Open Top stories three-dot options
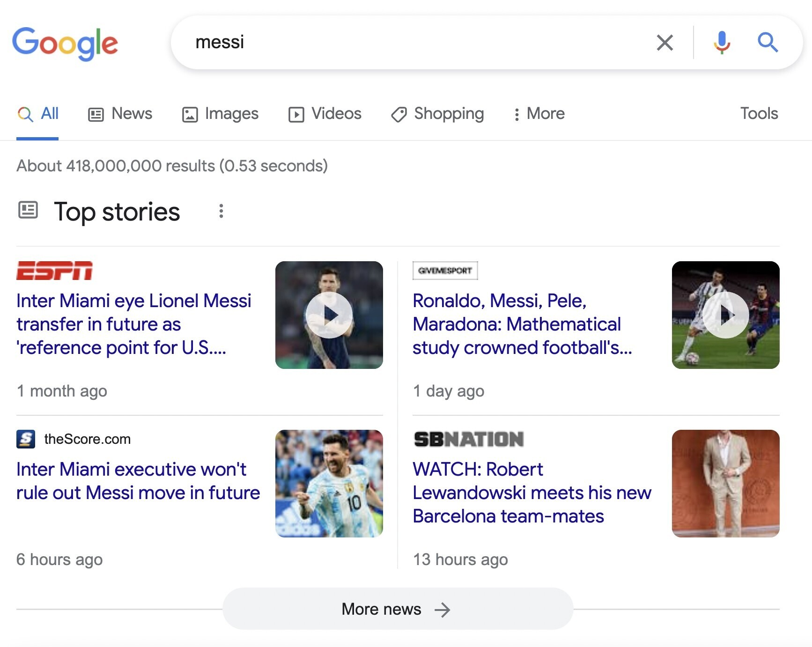Screen dimensions: 812x647 click(x=221, y=211)
